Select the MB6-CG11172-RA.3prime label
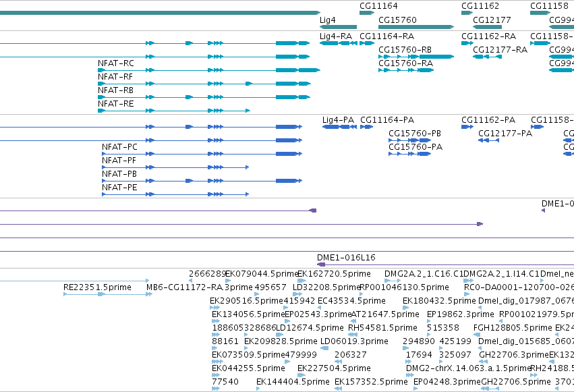Image resolution: width=574 pixels, height=392 pixels. pyautogui.click(x=200, y=287)
